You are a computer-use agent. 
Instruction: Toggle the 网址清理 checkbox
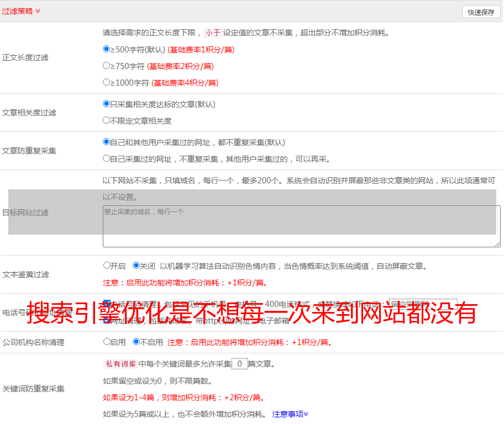(x=107, y=320)
